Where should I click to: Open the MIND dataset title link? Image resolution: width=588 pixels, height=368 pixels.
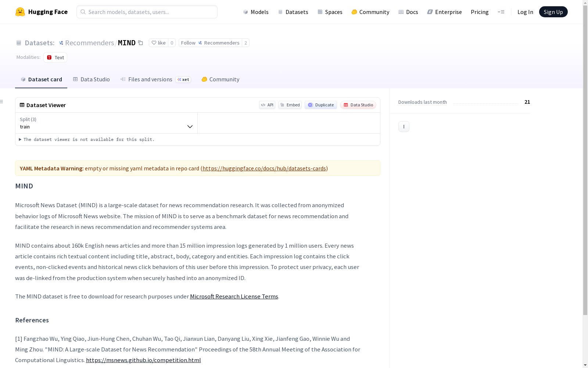(127, 43)
